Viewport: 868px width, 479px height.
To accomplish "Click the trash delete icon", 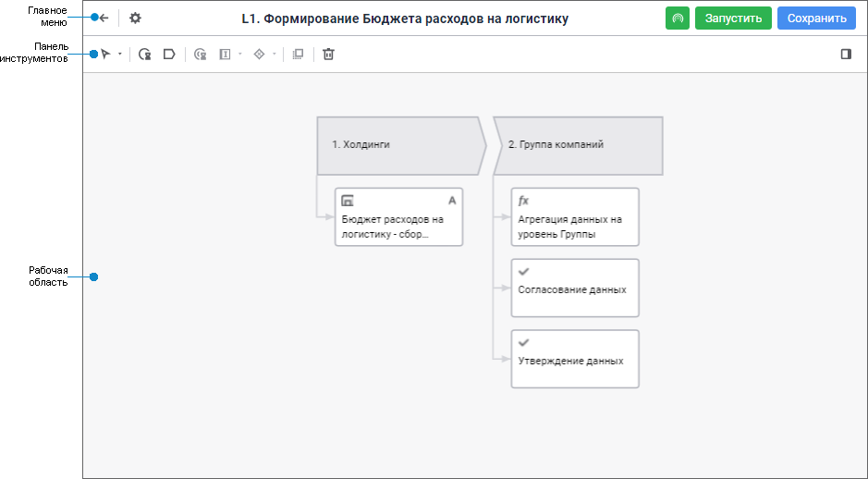I will 328,55.
